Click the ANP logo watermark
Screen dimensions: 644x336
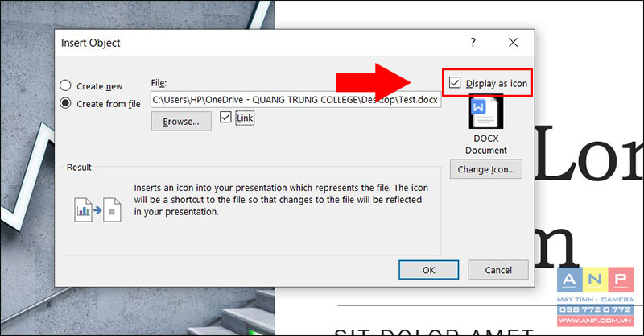click(595, 280)
